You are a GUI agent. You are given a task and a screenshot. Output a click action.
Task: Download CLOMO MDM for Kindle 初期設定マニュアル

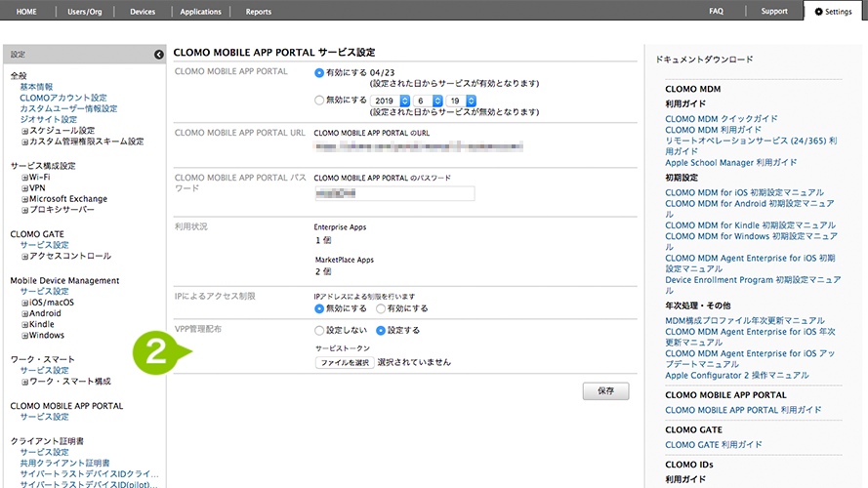point(750,225)
